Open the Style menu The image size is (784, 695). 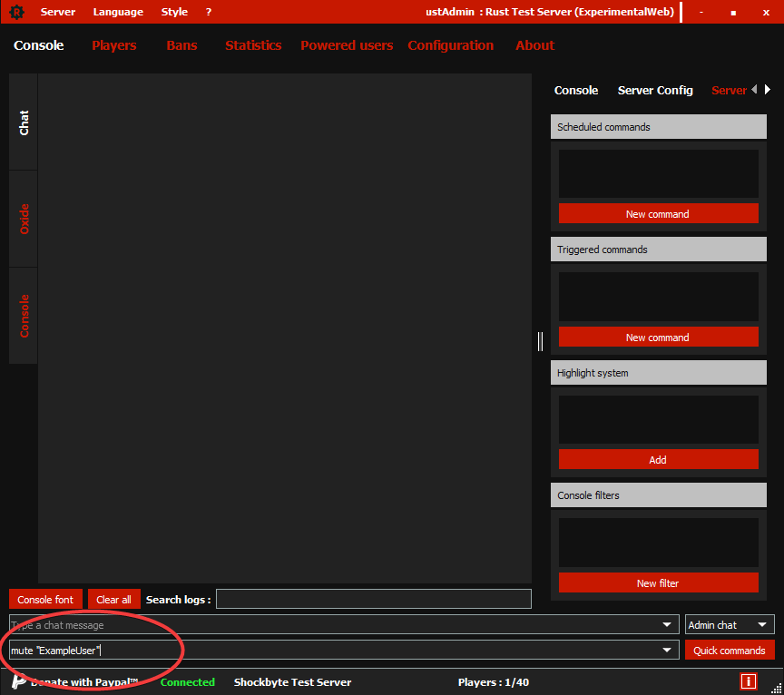(174, 12)
